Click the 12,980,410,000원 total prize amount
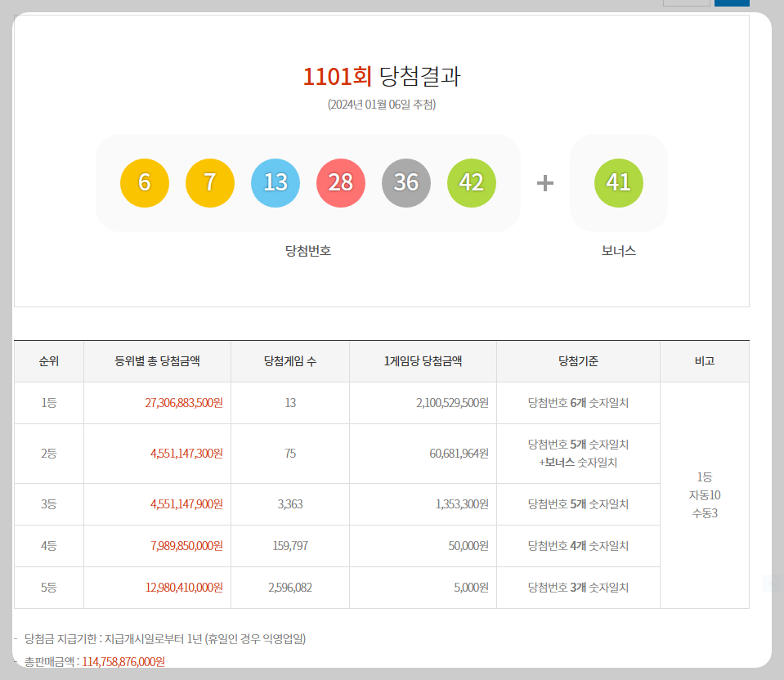The width and height of the screenshot is (784, 680). coord(184,588)
